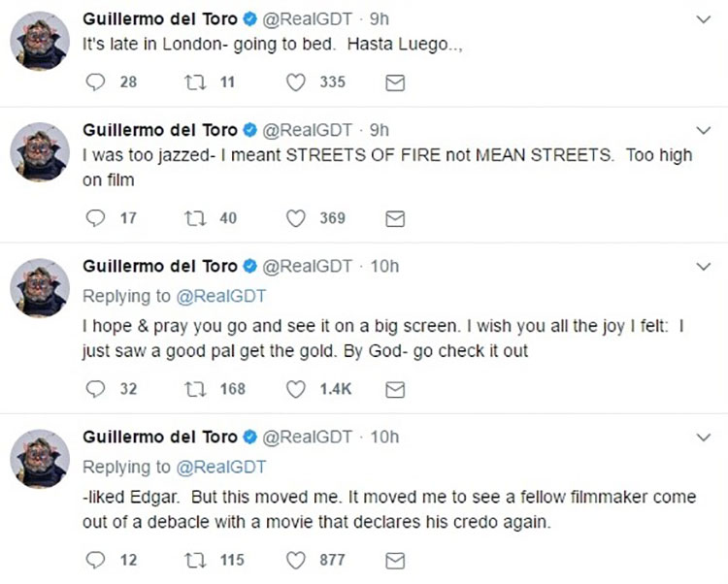The width and height of the screenshot is (728, 584).
Task: Open the "hope & pray" tweet options chevron
Action: (x=705, y=267)
